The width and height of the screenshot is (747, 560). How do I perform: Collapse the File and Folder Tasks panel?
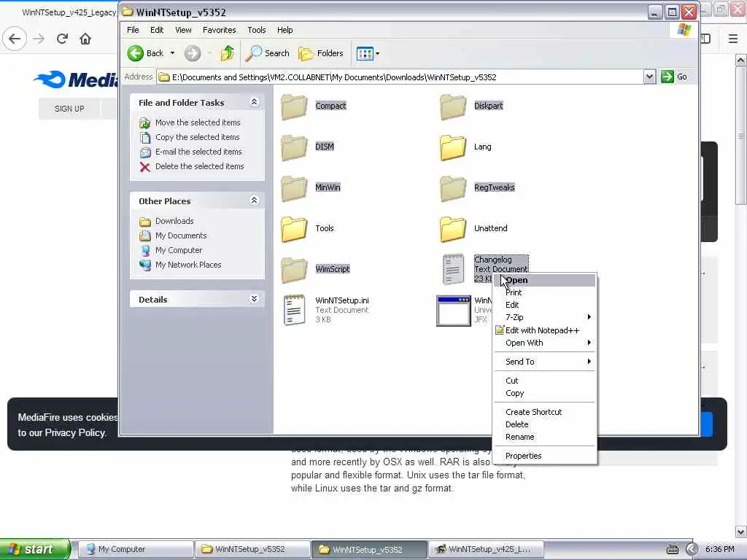tap(254, 102)
